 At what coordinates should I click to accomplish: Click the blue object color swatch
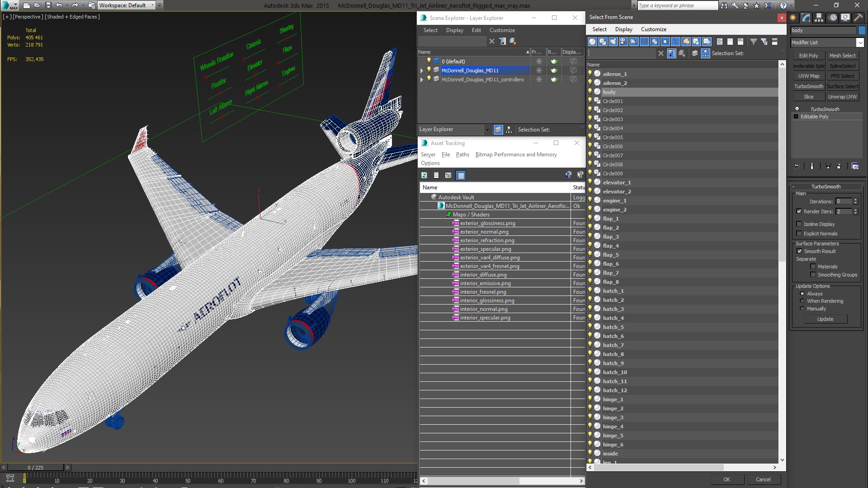pyautogui.click(x=862, y=30)
